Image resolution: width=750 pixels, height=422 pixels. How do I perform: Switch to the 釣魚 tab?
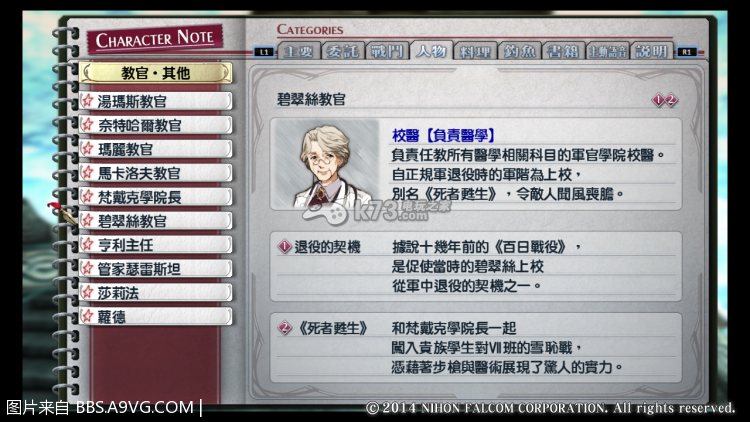tap(519, 51)
